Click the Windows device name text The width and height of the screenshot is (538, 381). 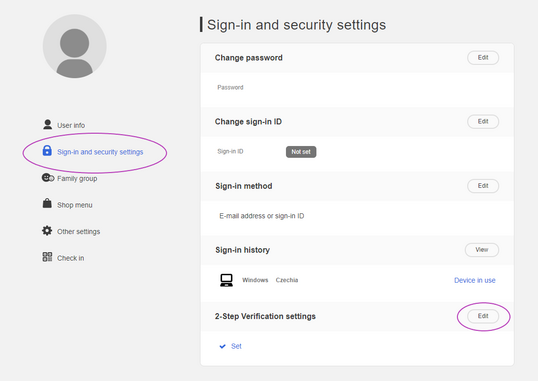pyautogui.click(x=255, y=280)
